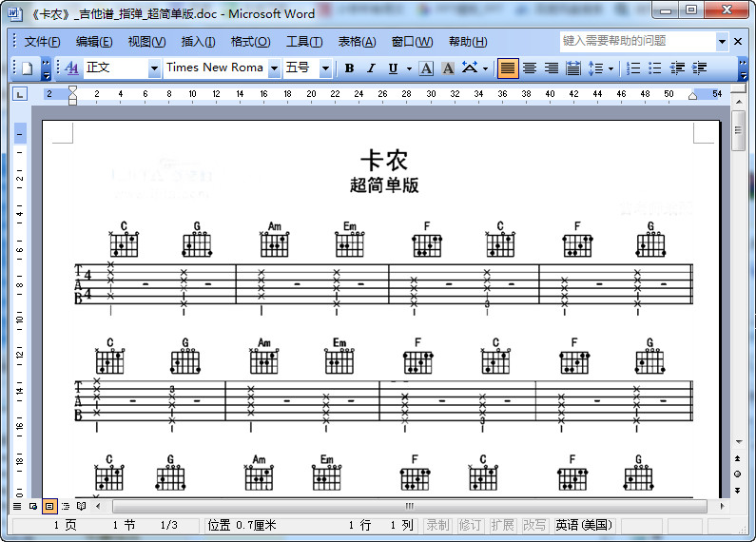Open the 格式(O) menu

pos(250,42)
